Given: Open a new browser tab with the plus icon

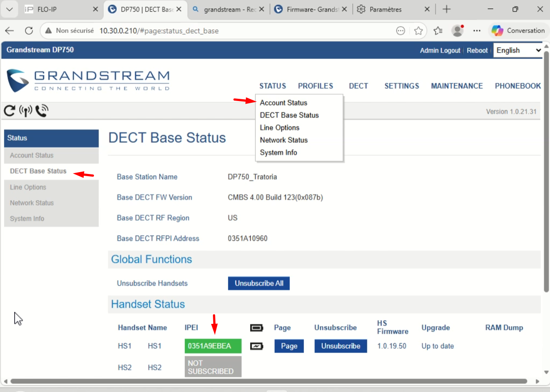Looking at the screenshot, I should [446, 9].
